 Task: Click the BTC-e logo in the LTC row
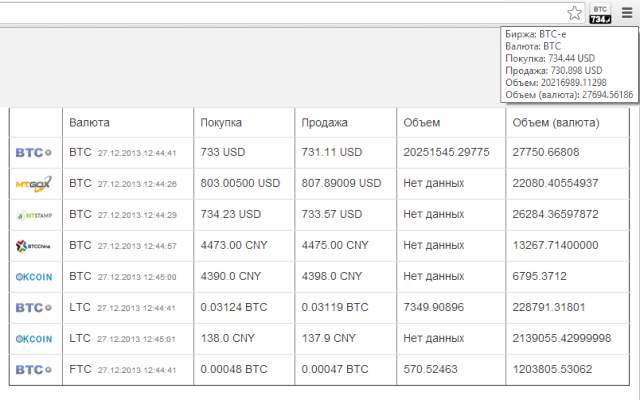(x=33, y=308)
